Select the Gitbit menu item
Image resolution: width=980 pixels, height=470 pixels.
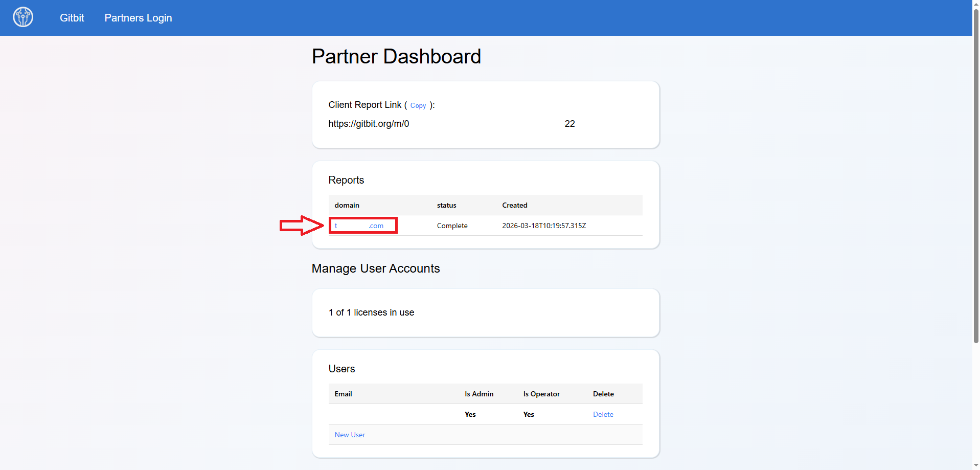point(71,17)
